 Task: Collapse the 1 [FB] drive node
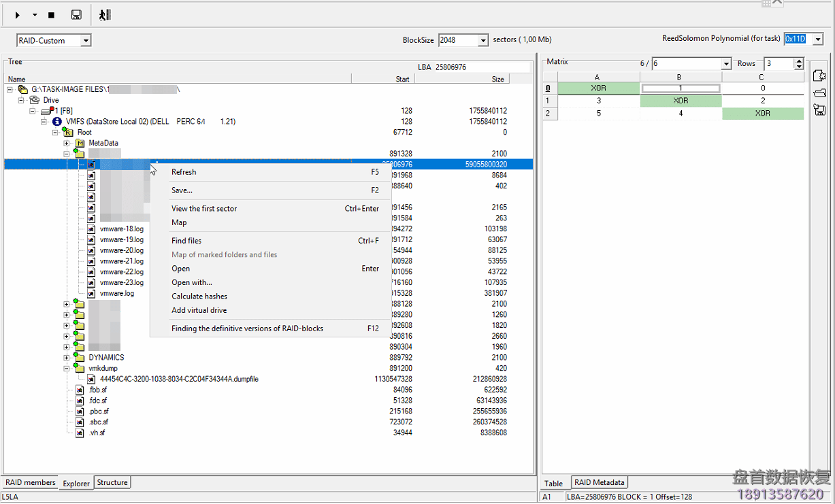pos(33,111)
